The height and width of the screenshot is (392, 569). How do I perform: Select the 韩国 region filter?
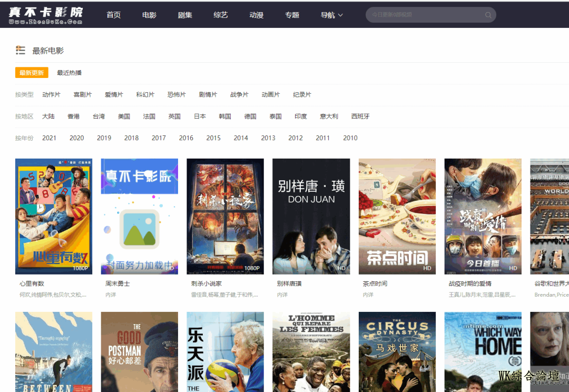pos(225,116)
